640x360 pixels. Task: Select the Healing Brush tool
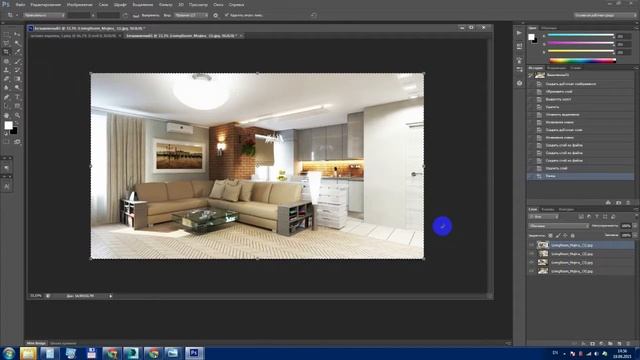[6, 61]
